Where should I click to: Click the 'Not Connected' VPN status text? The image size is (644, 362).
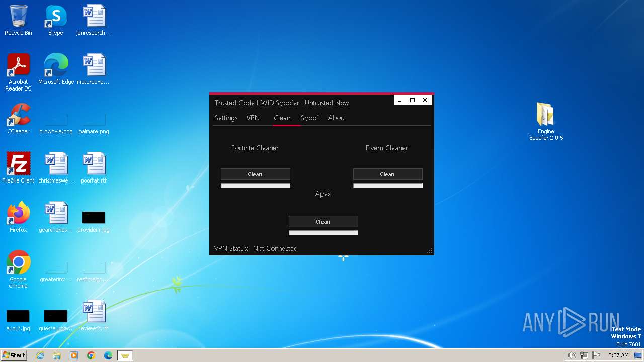[275, 248]
